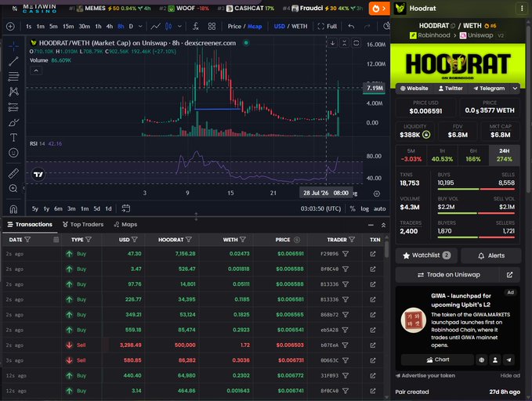Open the HOODRAT column filter

click(189, 240)
